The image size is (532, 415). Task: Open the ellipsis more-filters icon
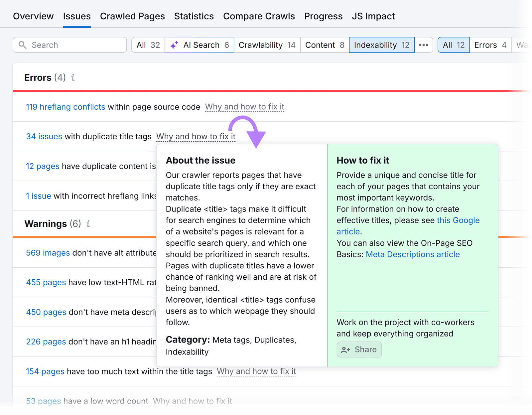(424, 45)
